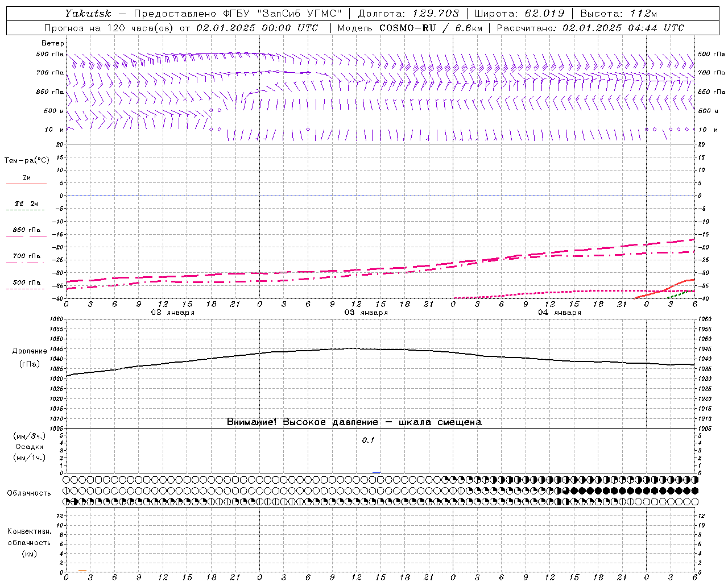Click the 20 value on left temperature axis

tap(59, 144)
